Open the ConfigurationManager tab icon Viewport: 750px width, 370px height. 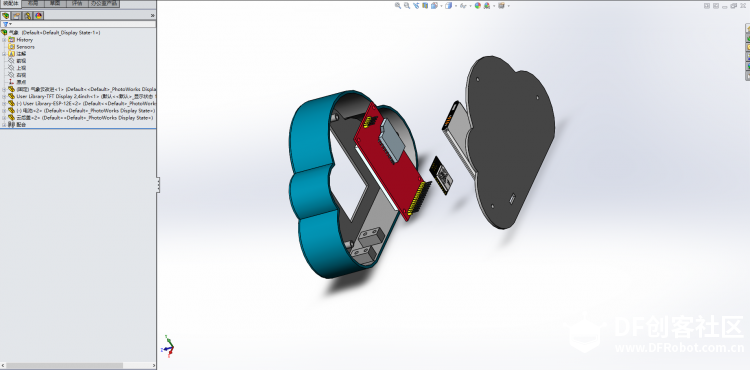[28, 15]
